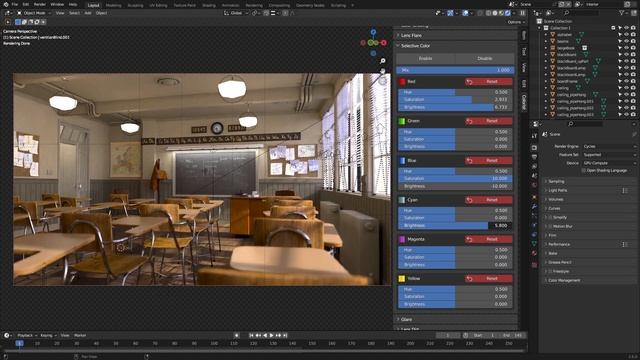This screenshot has width=640, height=360.
Task: Click the Mix slider
Action: click(455, 70)
